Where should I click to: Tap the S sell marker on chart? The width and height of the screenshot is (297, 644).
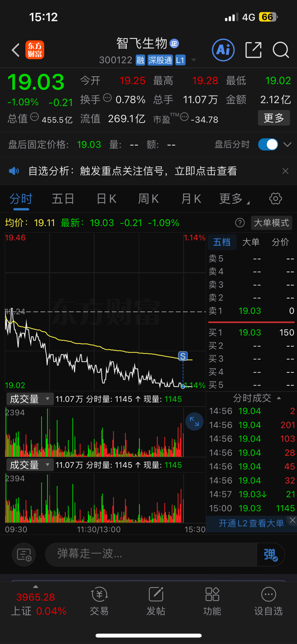pos(183,356)
